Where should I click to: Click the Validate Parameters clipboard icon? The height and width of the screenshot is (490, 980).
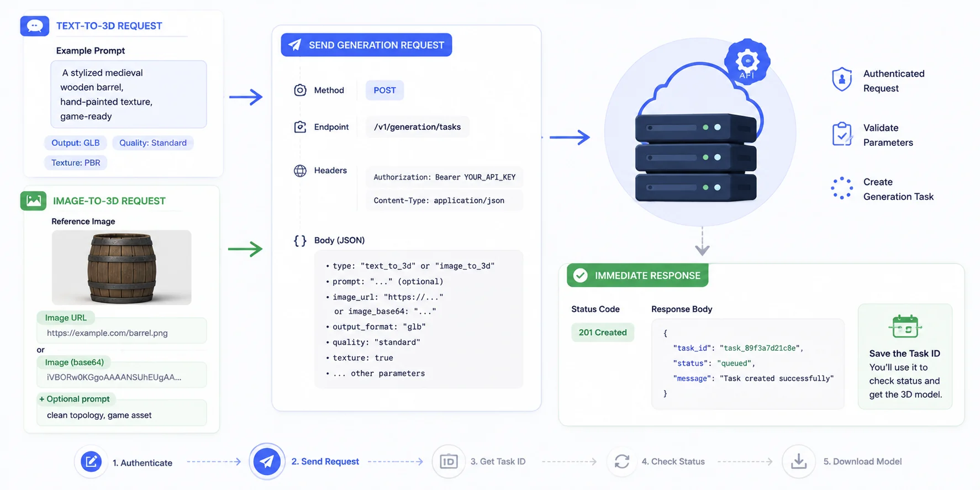[842, 134]
